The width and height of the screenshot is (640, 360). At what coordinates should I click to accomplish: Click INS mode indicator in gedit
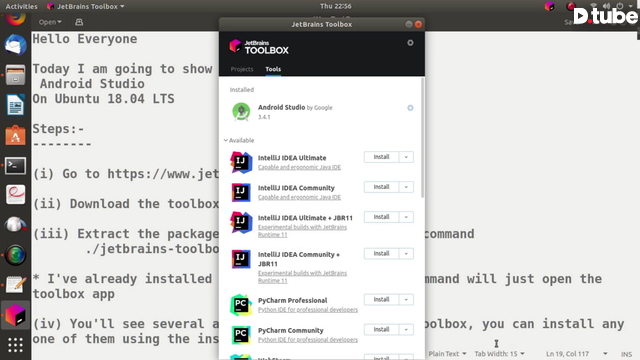(x=627, y=354)
